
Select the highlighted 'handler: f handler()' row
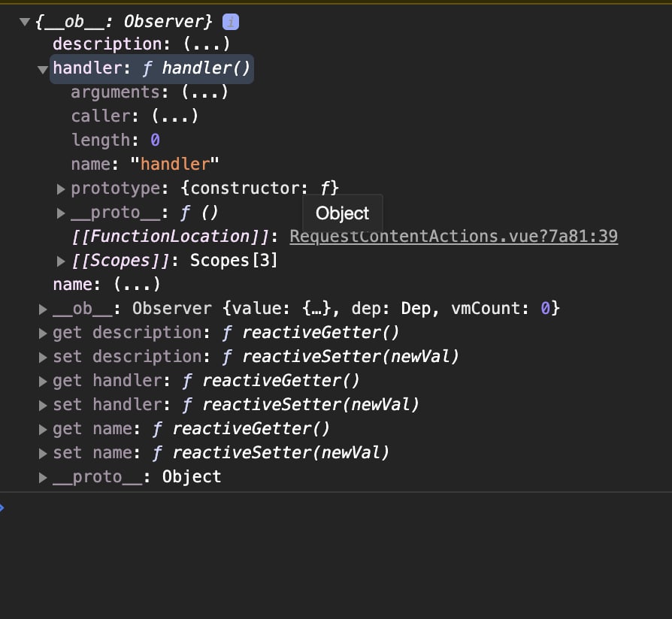(x=152, y=68)
